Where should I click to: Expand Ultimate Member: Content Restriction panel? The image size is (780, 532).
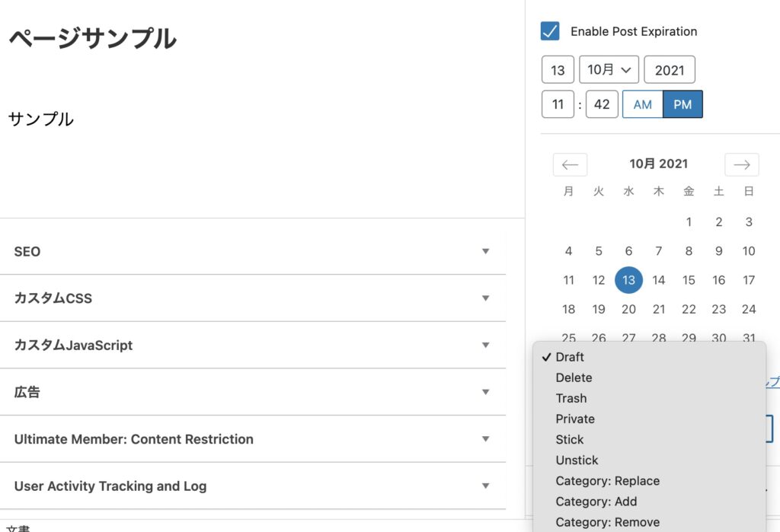click(485, 439)
